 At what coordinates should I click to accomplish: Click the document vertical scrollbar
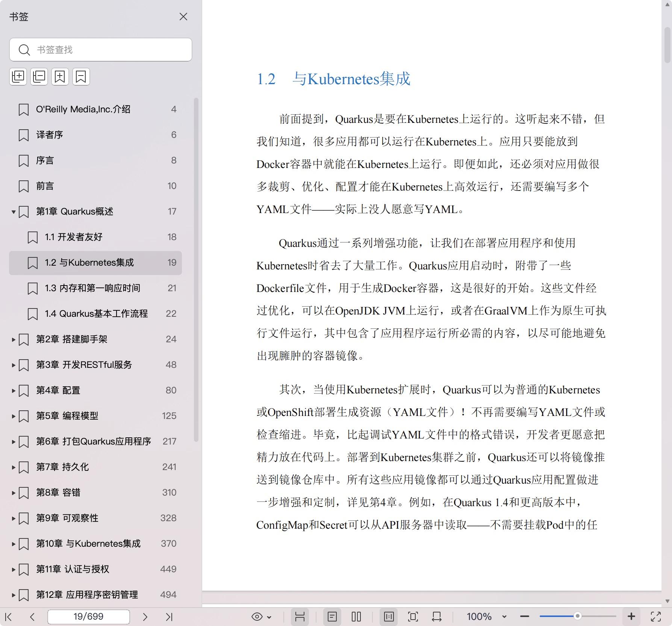[x=667, y=44]
